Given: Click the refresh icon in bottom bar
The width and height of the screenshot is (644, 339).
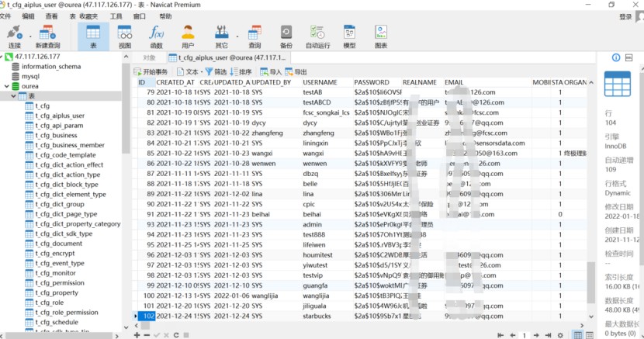Looking at the screenshot, I should point(176,335).
